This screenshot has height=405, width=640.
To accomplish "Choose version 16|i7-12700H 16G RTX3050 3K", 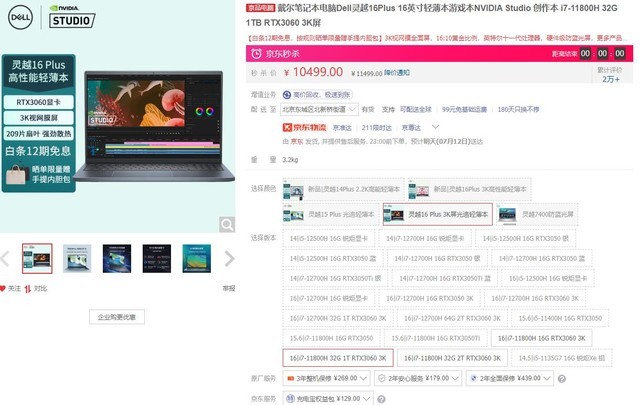I will click(x=430, y=298).
